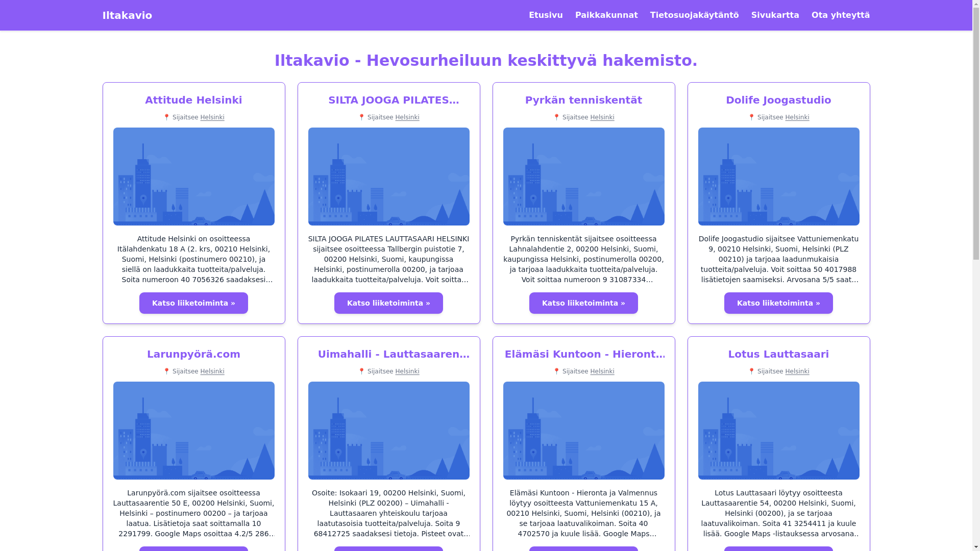
Task: Click location pin icon of Lotus Lauttasaari
Action: (751, 371)
